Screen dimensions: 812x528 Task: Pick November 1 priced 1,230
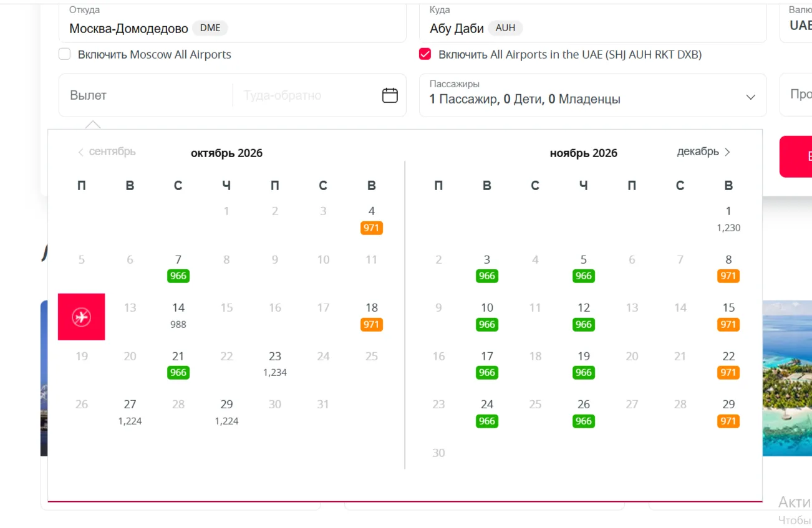pos(728,220)
